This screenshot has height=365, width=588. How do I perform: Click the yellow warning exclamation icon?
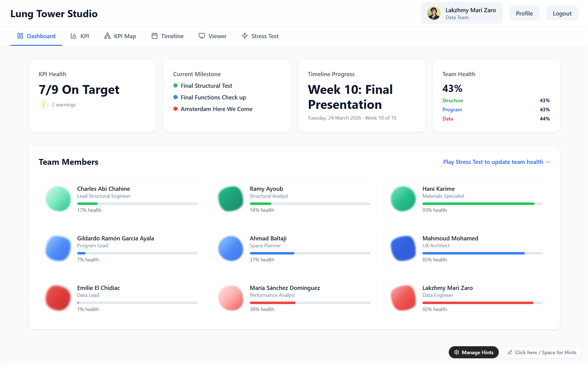[x=43, y=104]
